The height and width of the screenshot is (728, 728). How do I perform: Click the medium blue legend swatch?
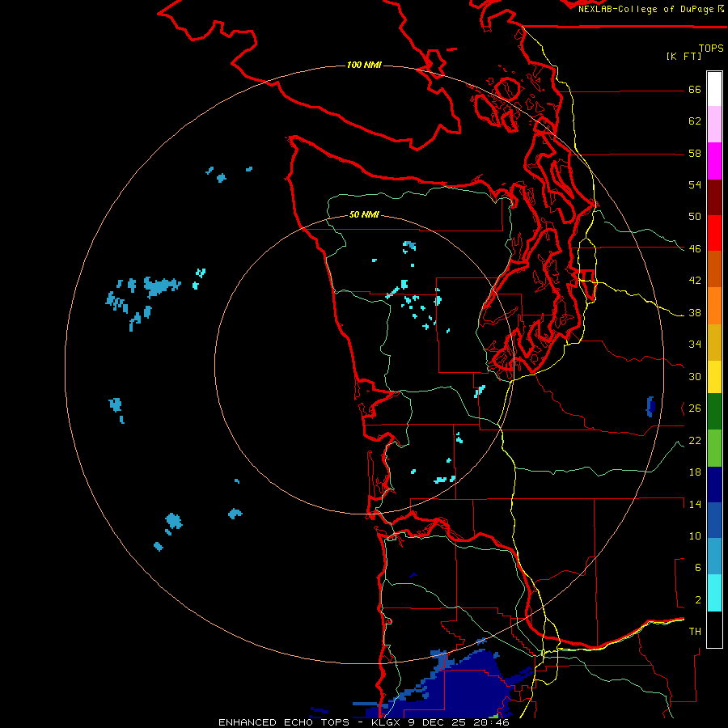714,520
